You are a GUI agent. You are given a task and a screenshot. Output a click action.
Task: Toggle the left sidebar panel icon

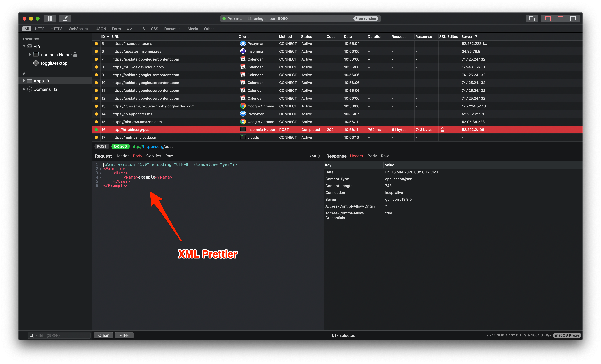(x=548, y=19)
